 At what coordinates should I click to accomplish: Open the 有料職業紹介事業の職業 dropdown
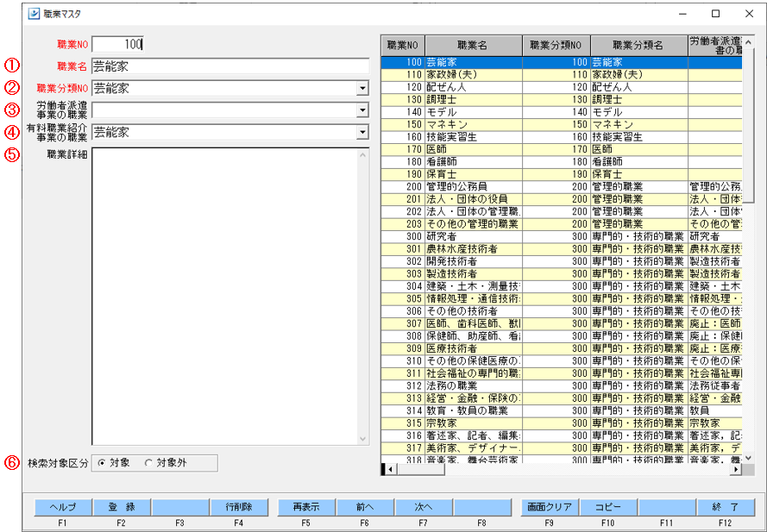click(x=362, y=132)
